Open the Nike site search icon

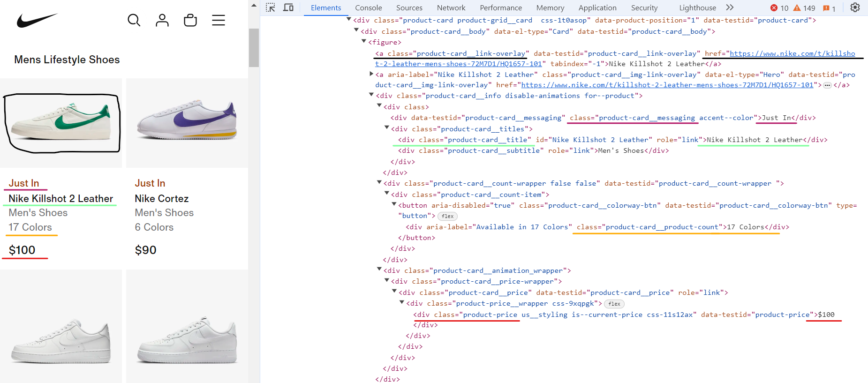pos(134,20)
